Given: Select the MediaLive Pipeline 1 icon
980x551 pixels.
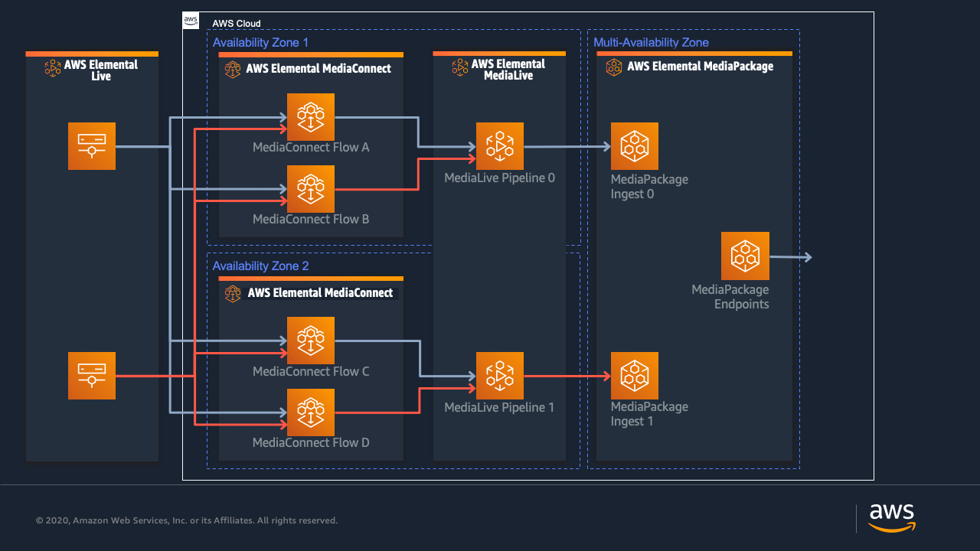Looking at the screenshot, I should pyautogui.click(x=500, y=376).
